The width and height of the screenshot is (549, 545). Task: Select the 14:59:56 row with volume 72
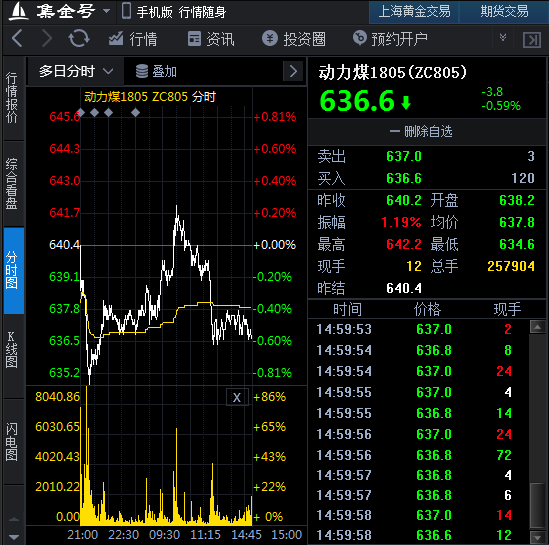418,455
